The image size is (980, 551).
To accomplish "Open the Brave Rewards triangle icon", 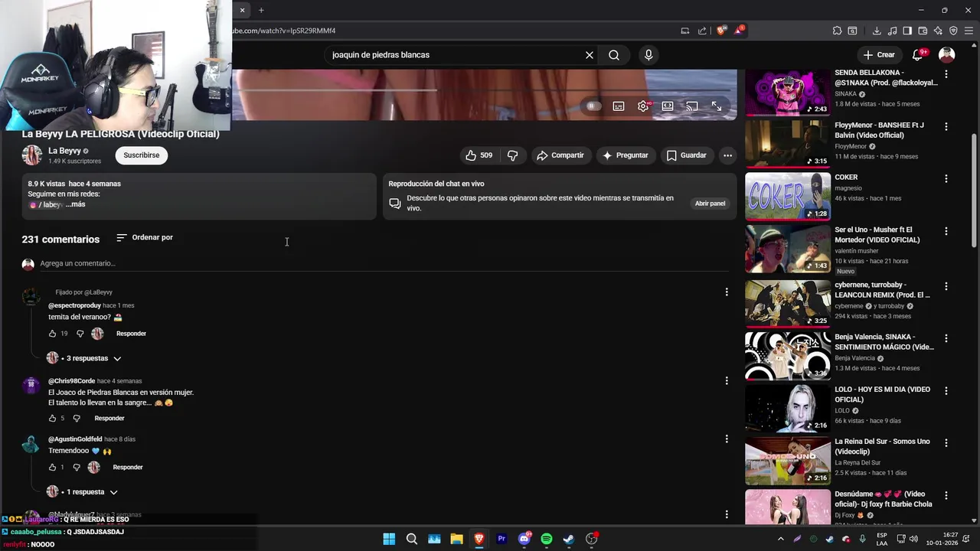I will pyautogui.click(x=738, y=31).
